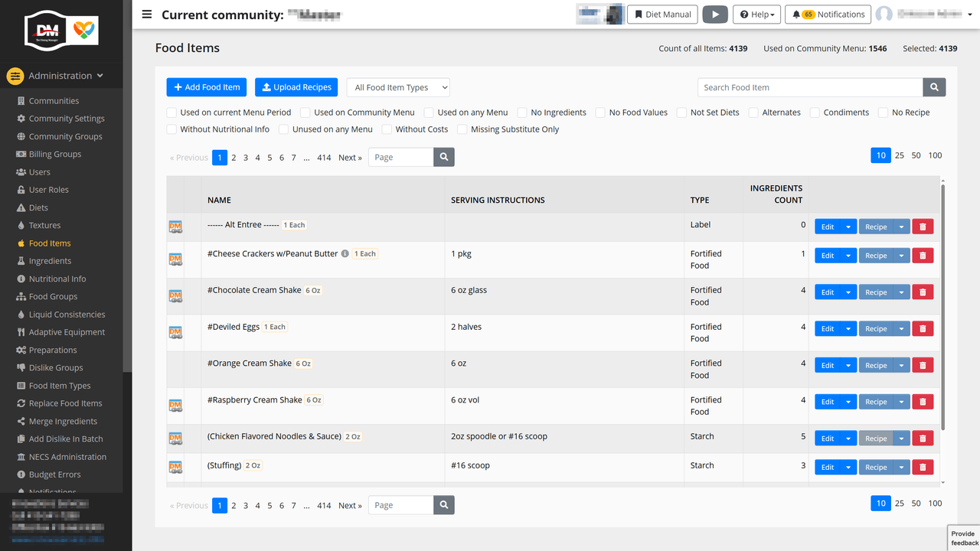Check Not Set Diets filter
Viewport: 980px width, 551px height.
pyautogui.click(x=681, y=112)
